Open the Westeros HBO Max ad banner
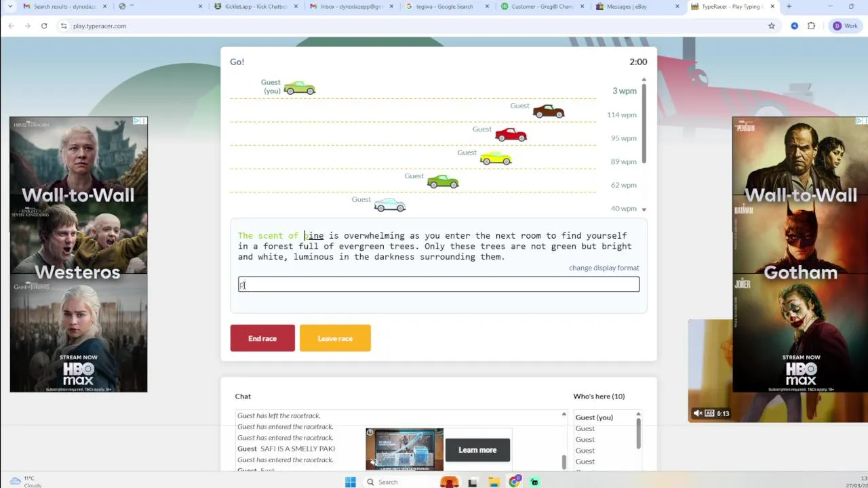Screen dimensions: 868x488 click(x=79, y=254)
